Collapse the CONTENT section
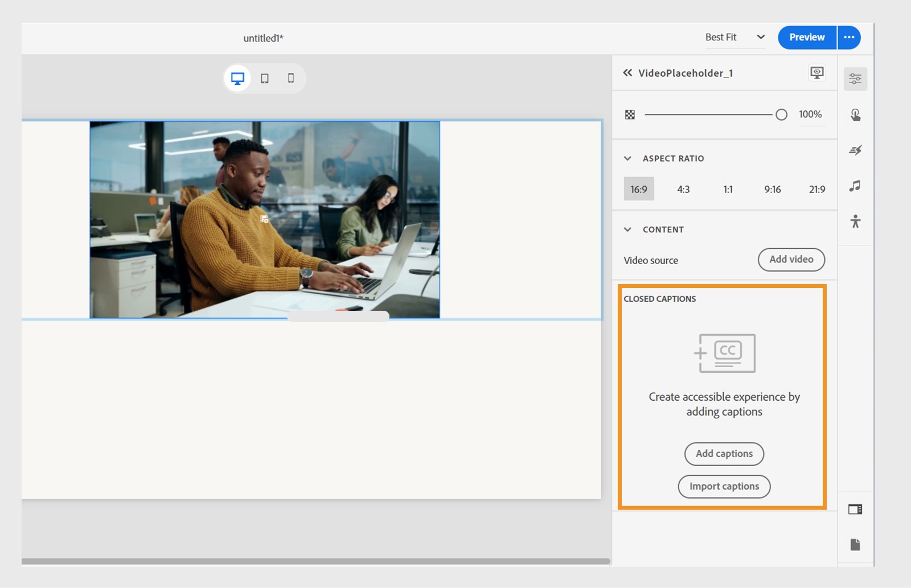911x588 pixels. [x=627, y=229]
